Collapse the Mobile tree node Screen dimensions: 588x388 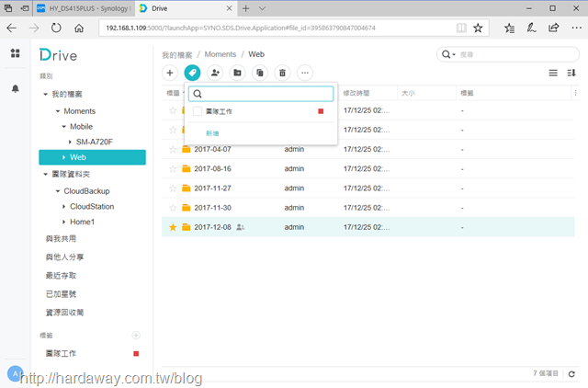tap(63, 127)
